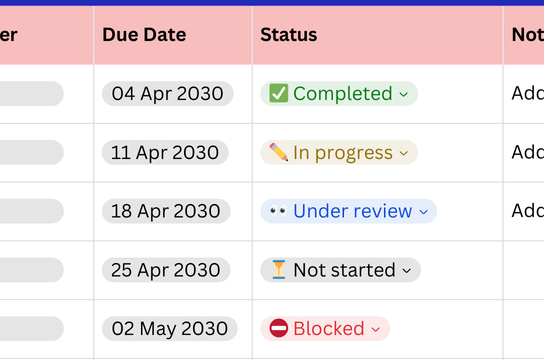Select the 11 Apr 2030 due date chip
This screenshot has width=544, height=360.
[165, 152]
